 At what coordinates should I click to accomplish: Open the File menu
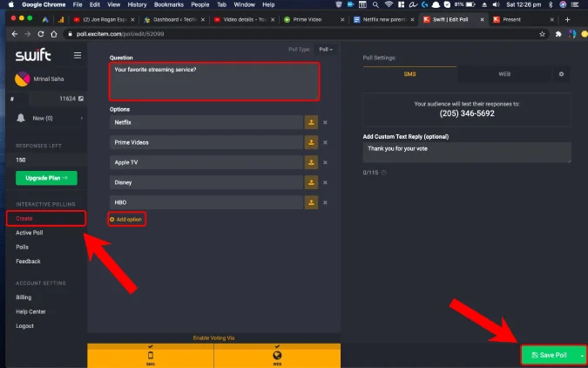[x=78, y=4]
